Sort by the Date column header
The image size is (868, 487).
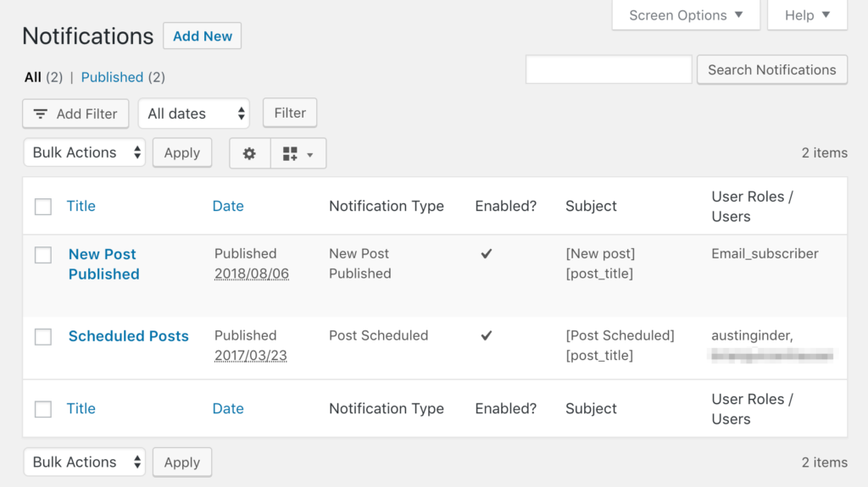coord(228,206)
